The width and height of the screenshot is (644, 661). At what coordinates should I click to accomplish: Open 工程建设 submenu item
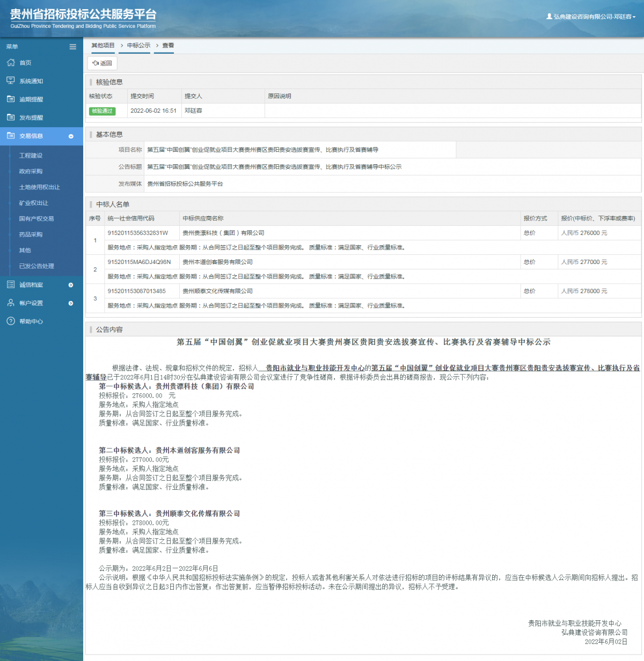coord(31,156)
